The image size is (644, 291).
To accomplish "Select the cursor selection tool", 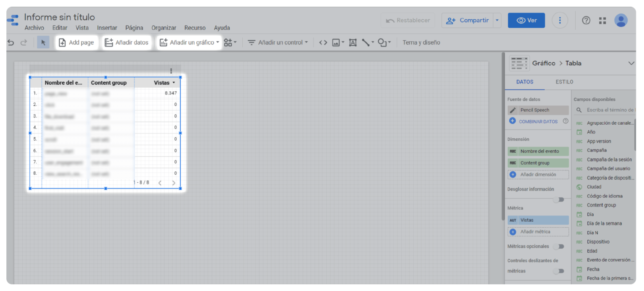I will pos(43,42).
